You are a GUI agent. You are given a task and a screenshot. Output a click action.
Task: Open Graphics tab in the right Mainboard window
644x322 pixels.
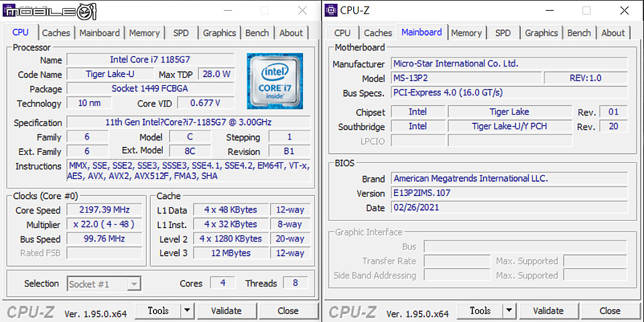(x=541, y=33)
